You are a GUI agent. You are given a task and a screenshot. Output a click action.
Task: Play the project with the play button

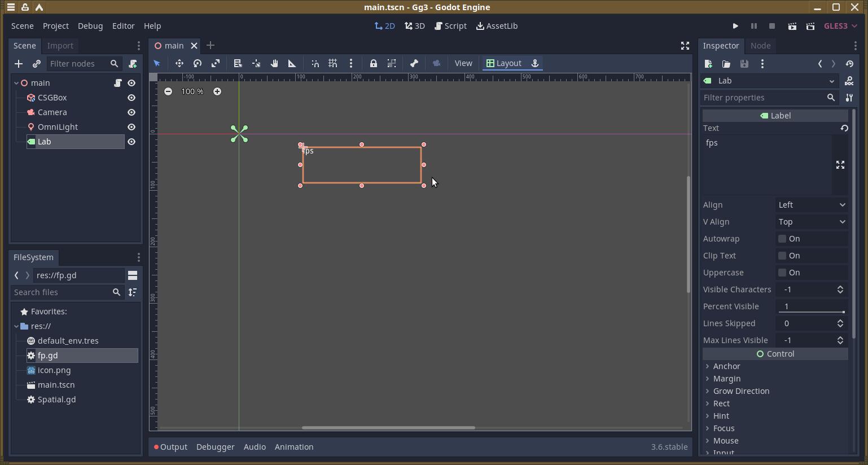click(735, 26)
